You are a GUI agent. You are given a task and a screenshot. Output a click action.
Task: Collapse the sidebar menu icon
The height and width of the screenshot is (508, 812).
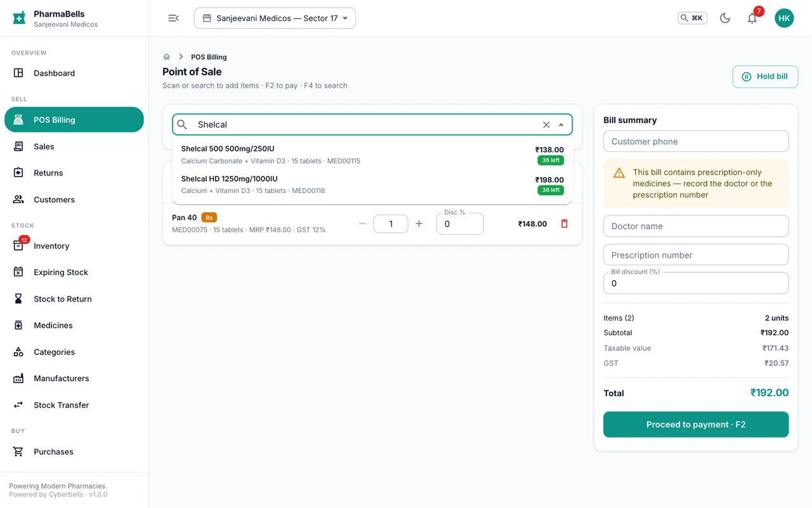pyautogui.click(x=173, y=18)
